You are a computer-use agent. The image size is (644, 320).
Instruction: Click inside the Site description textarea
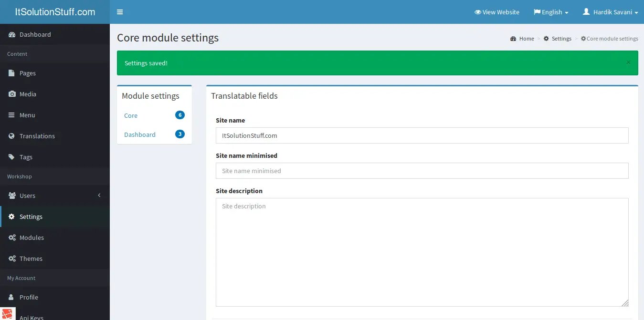(422, 252)
